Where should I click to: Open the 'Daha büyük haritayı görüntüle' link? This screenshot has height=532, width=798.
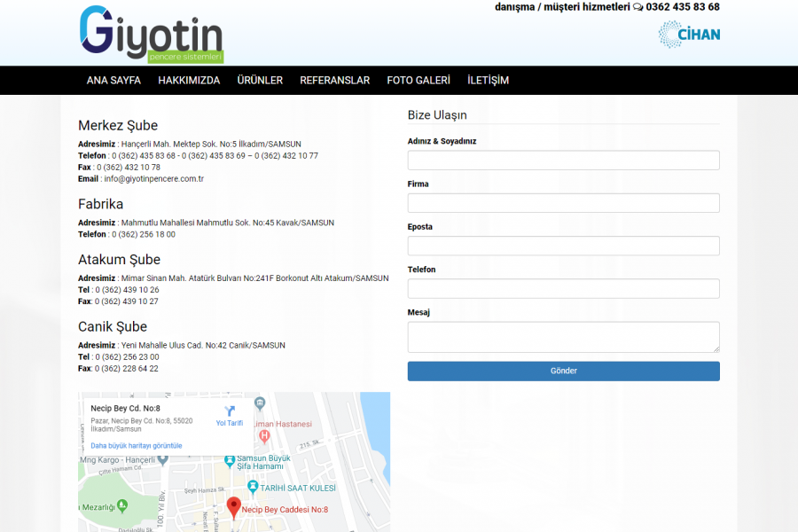[x=137, y=445]
